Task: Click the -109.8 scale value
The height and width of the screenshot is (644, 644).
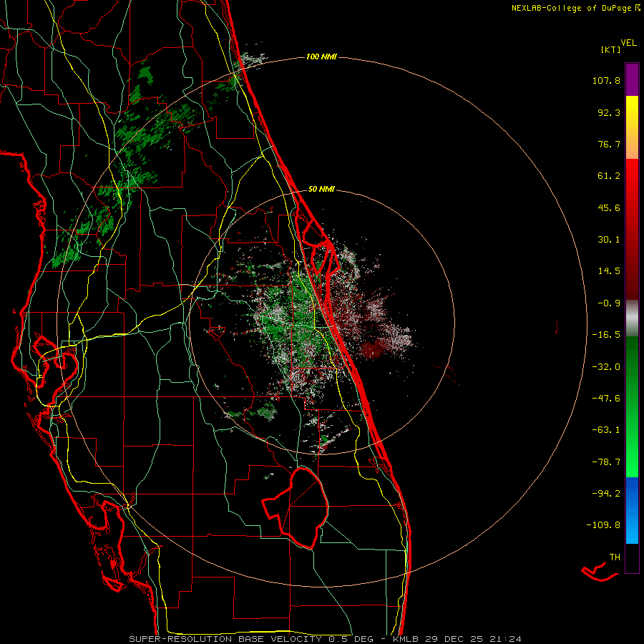Action: pos(603,525)
